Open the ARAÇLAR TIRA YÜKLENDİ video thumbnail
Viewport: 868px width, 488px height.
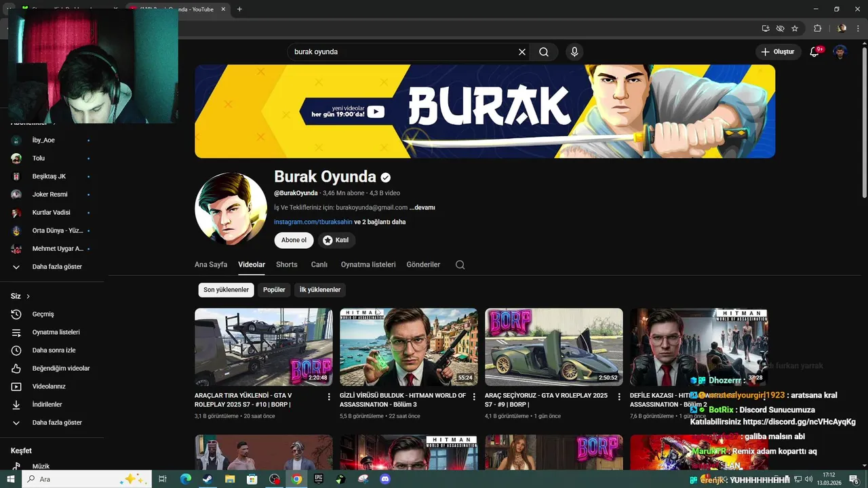(x=264, y=347)
